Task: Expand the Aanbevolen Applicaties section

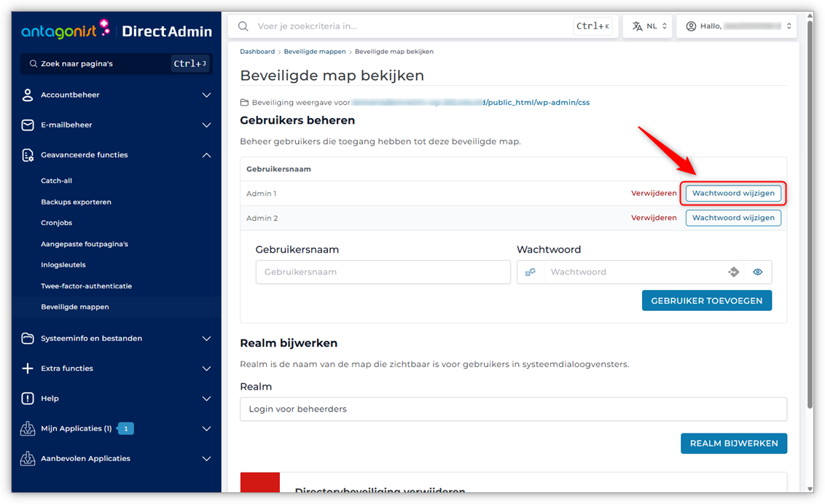Action: tap(206, 459)
